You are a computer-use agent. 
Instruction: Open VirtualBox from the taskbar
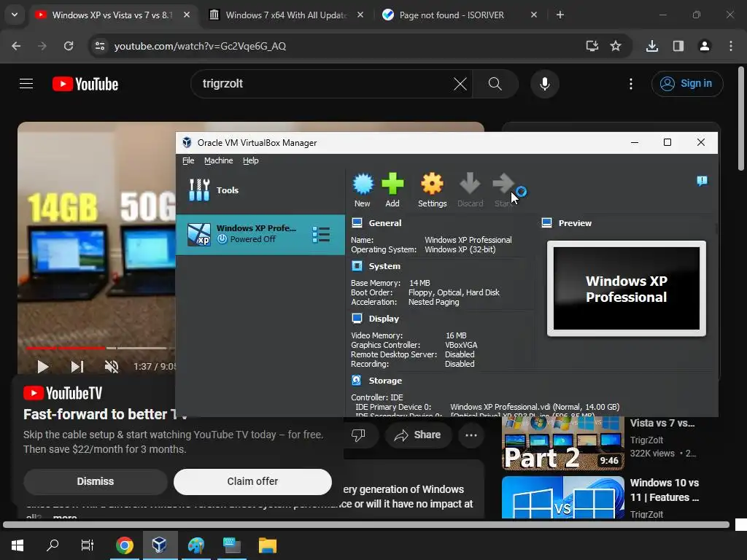point(160,545)
